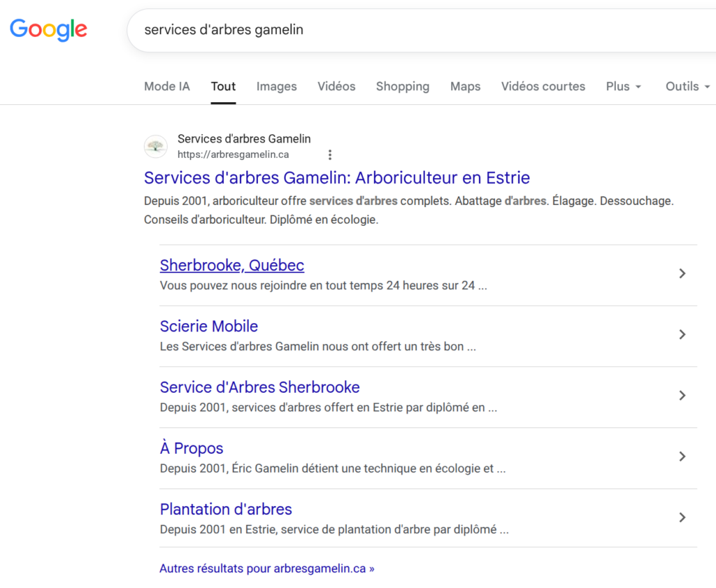The height and width of the screenshot is (588, 716).
Task: Click the chevron for Plantation d'arbres
Action: [682, 517]
